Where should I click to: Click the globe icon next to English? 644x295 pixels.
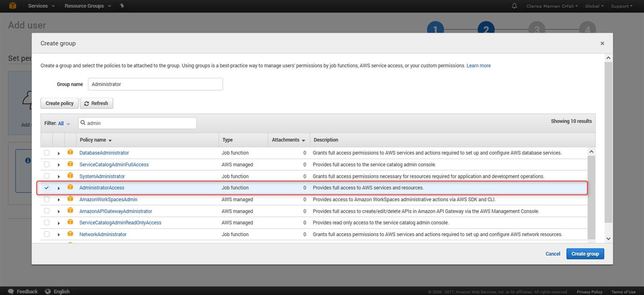coord(48,291)
